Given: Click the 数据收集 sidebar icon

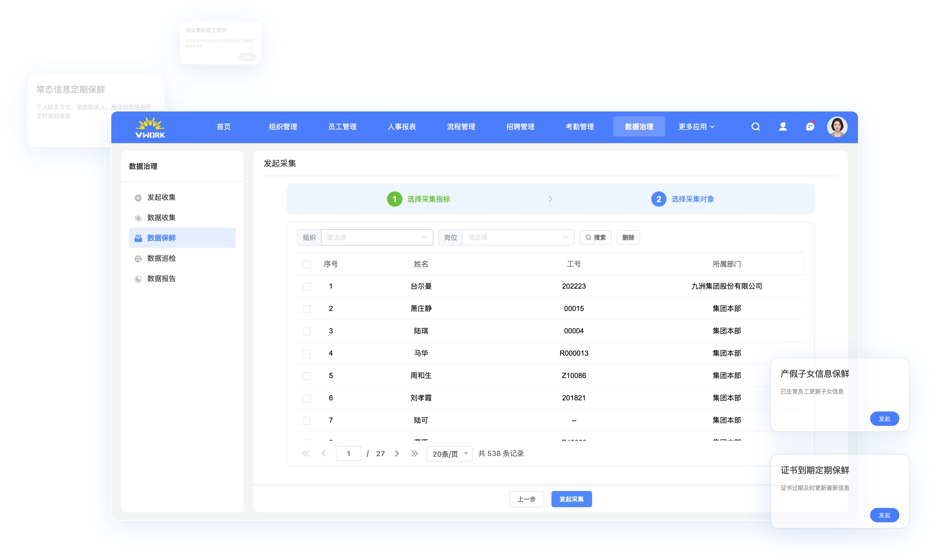Looking at the screenshot, I should pyautogui.click(x=138, y=218).
